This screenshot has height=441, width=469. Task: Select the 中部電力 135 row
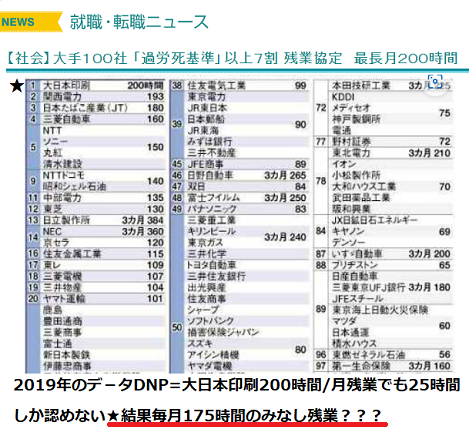[96, 198]
